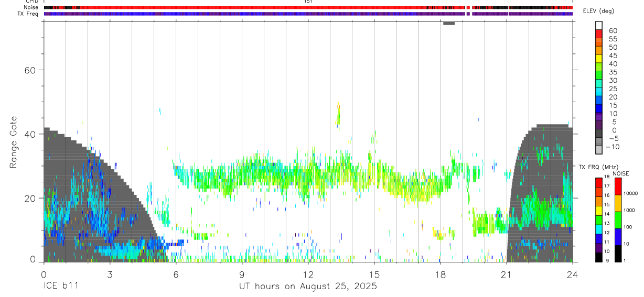Click the Range Gate axis tick '60'
Viewport: 644px width, 297px height.
click(x=30, y=70)
